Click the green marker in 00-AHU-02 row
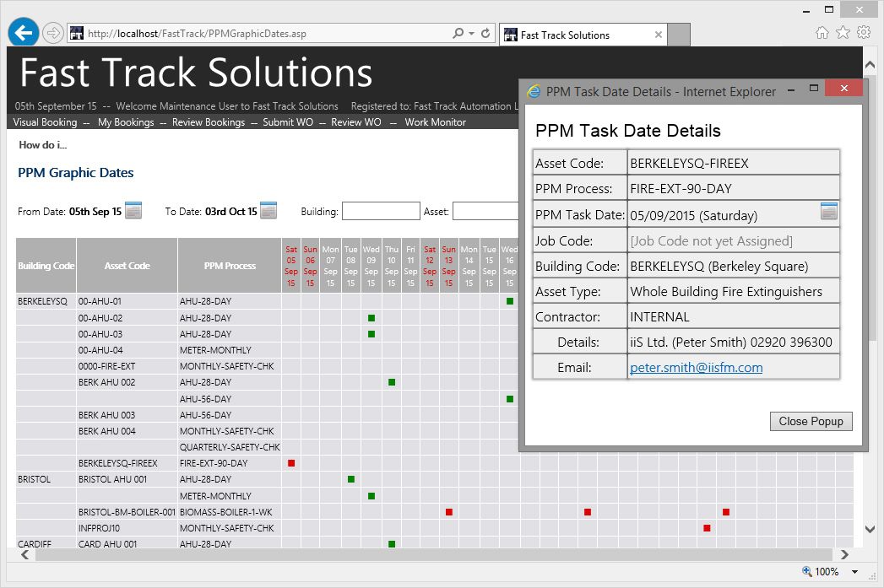This screenshot has height=588, width=884. click(x=371, y=318)
